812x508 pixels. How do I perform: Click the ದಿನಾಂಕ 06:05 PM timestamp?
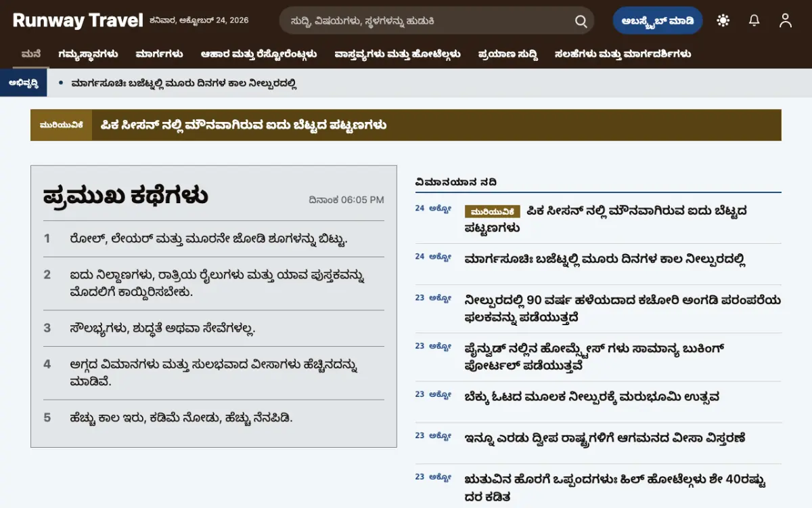click(346, 200)
